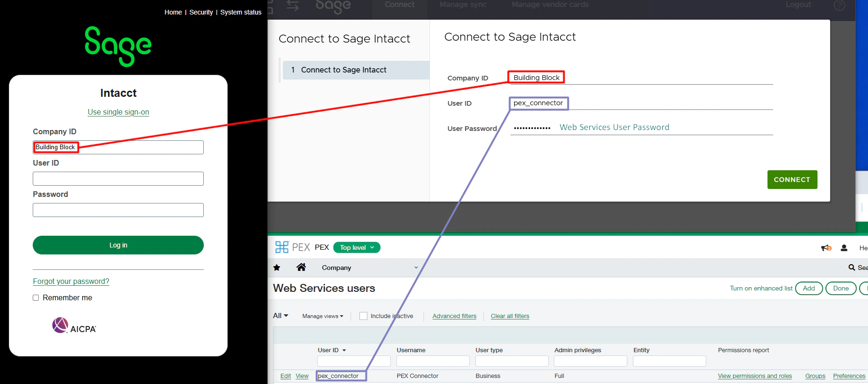Click User ID field in connect dialog
The height and width of the screenshot is (384, 868).
(641, 103)
